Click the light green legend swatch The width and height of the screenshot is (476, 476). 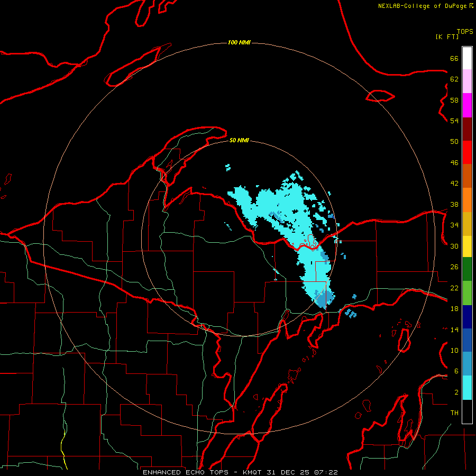click(467, 293)
